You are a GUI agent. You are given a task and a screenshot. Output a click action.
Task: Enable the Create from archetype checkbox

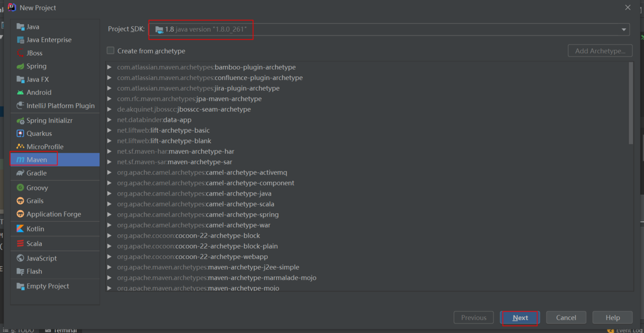pos(111,50)
